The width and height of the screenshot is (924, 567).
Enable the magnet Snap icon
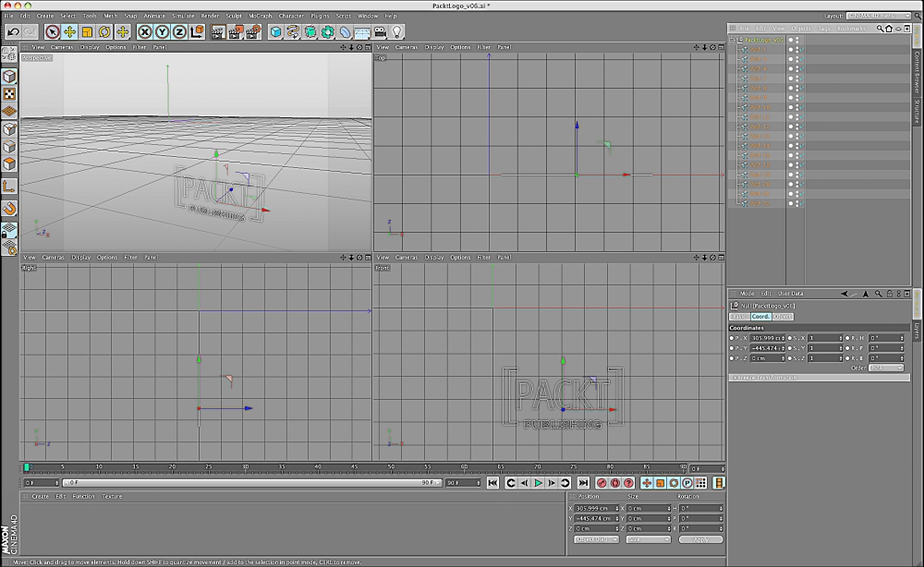coord(9,209)
